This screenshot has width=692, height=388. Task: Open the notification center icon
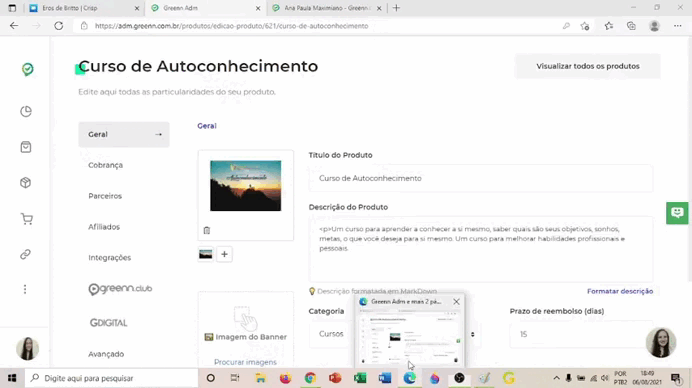(676, 378)
